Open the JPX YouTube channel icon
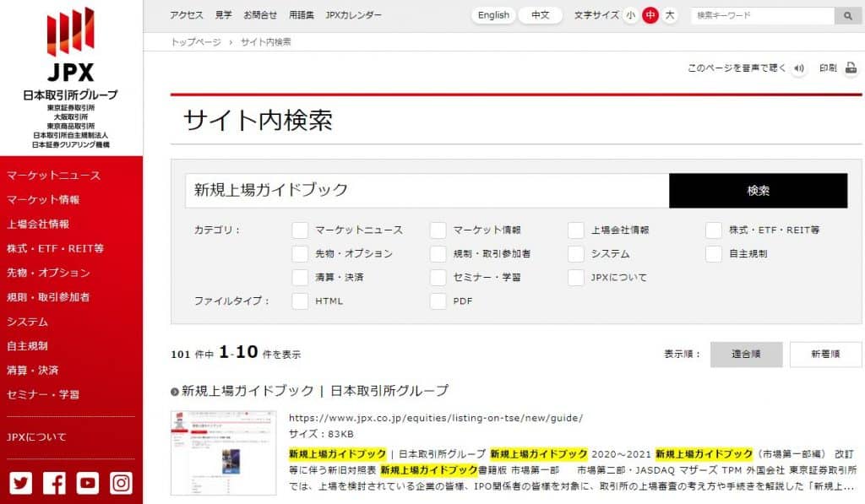 (x=88, y=483)
